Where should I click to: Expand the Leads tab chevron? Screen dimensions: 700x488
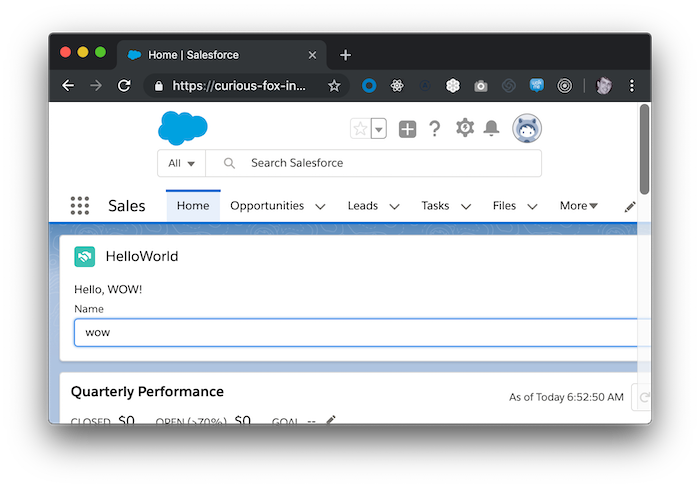(394, 206)
